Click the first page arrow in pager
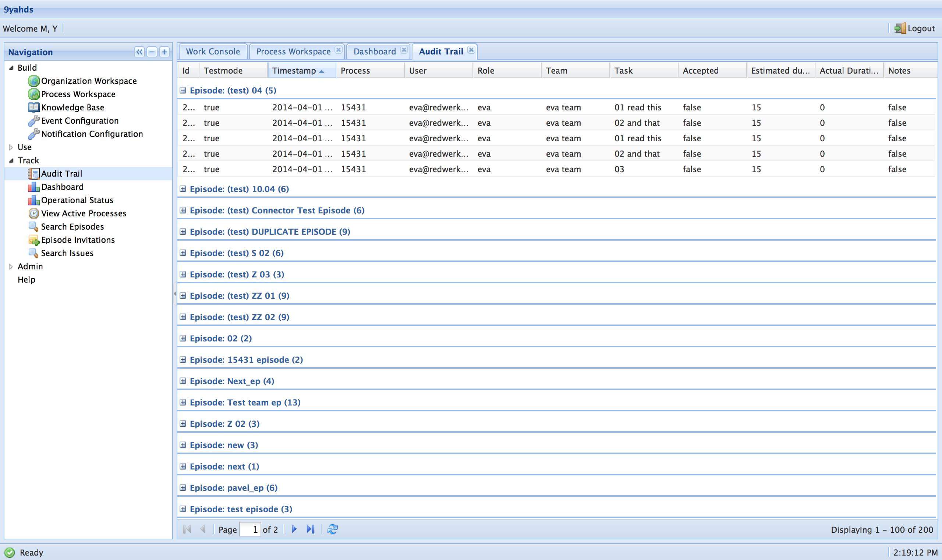This screenshot has width=942, height=560. coord(187,529)
